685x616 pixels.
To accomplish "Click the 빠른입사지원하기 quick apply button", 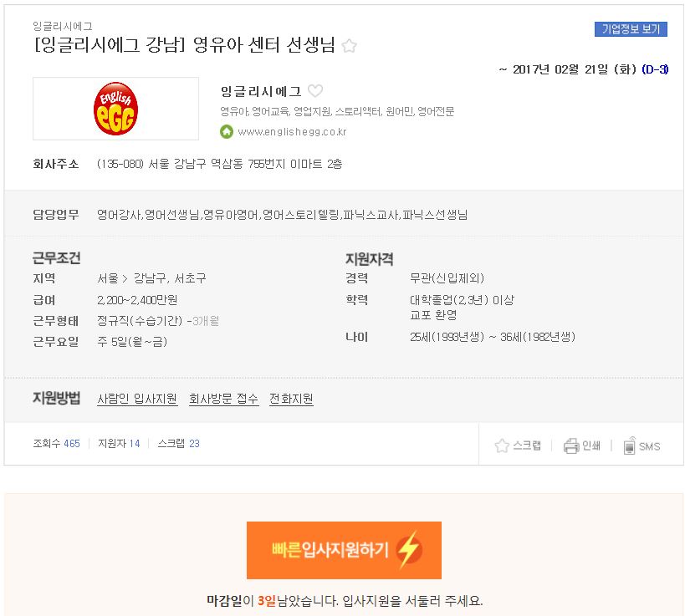I will 344,550.
